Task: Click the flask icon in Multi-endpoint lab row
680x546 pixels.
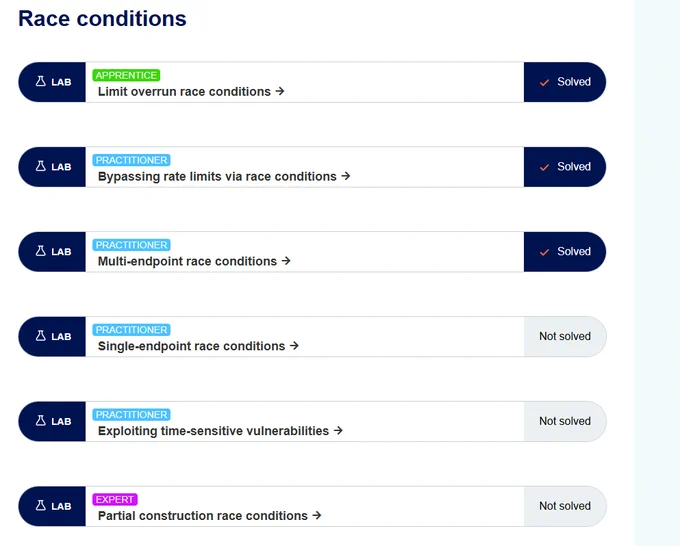Action: tap(41, 251)
